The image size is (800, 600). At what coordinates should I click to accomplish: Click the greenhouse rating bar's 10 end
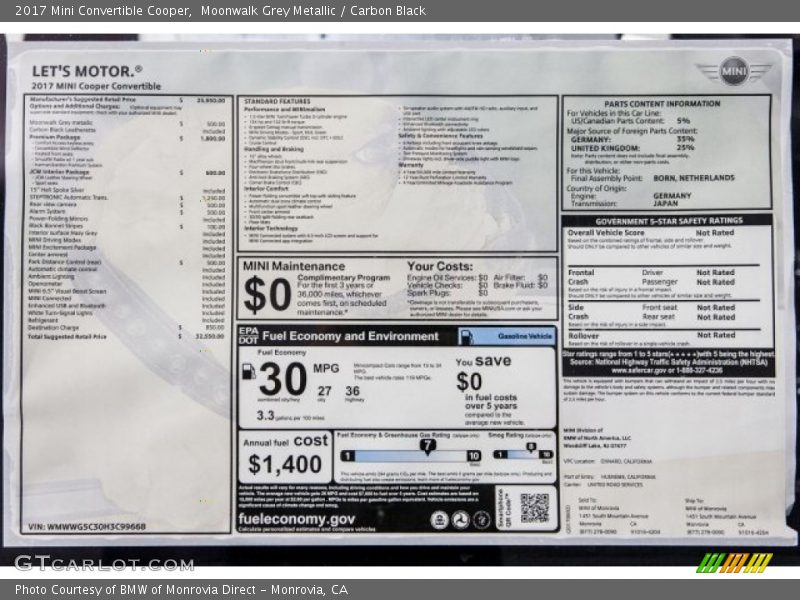pyautogui.click(x=474, y=456)
